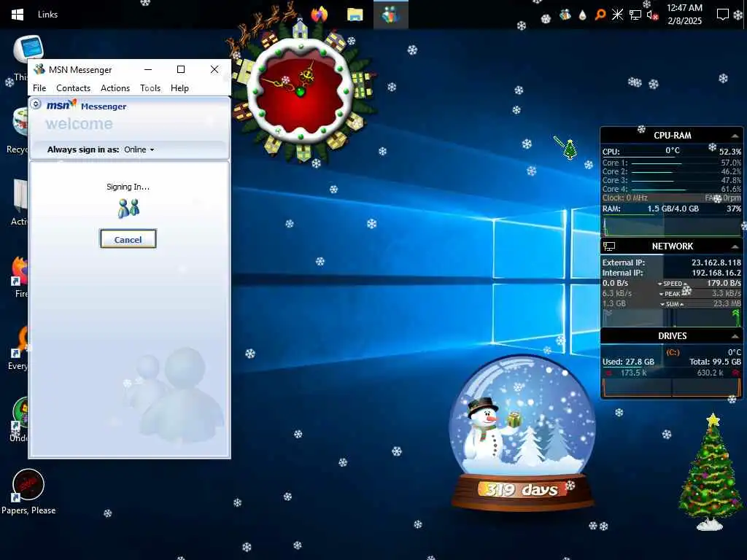Open the Action Center notifications icon
Screen dimensions: 747x560
pos(723,15)
